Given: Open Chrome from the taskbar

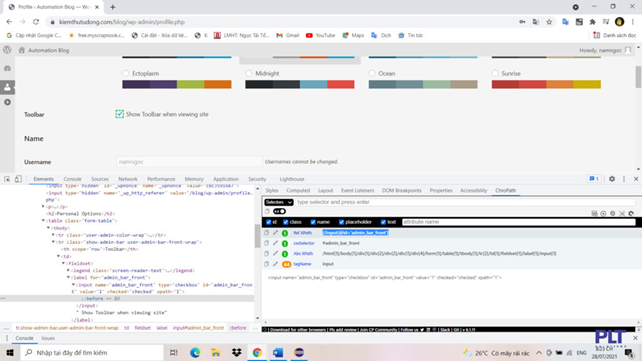Looking at the screenshot, I should 257,352.
